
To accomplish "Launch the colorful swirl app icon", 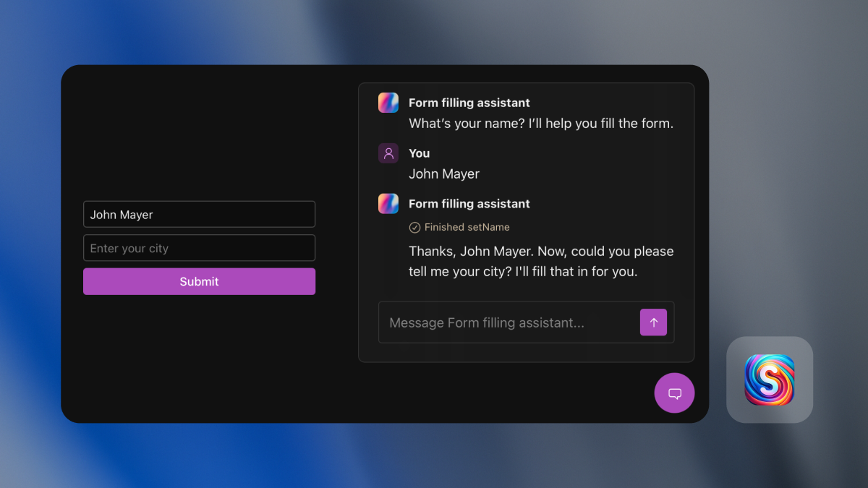I will click(769, 380).
